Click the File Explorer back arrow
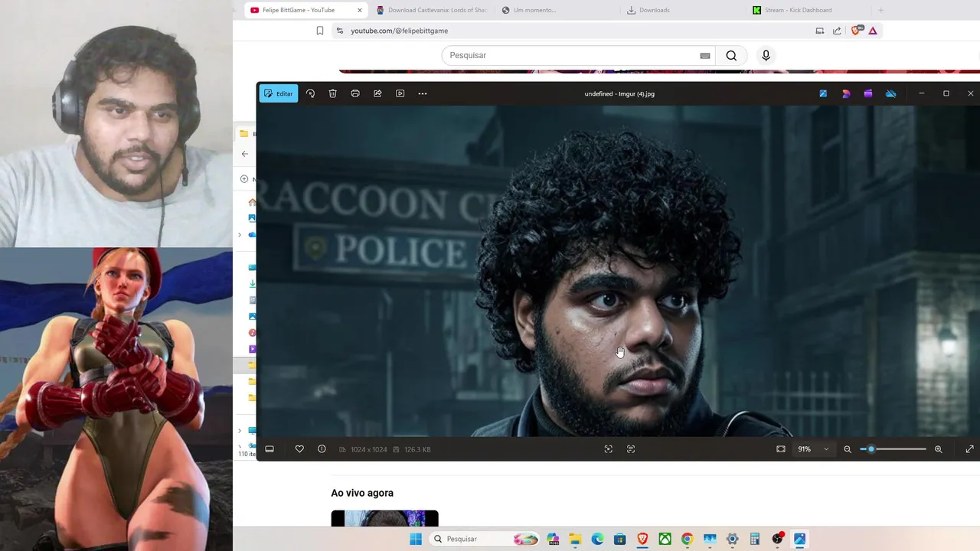 click(x=245, y=154)
